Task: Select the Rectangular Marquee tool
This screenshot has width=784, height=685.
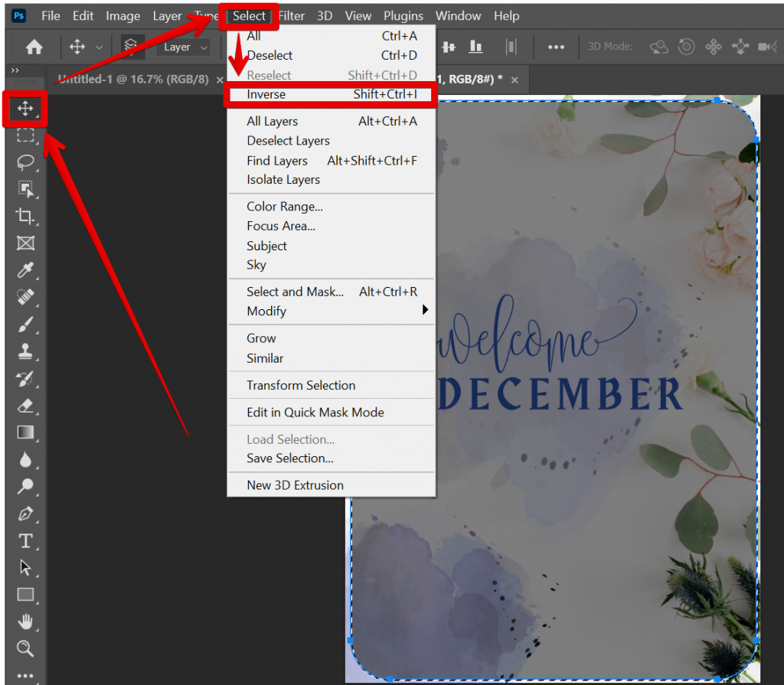Action: point(25,135)
